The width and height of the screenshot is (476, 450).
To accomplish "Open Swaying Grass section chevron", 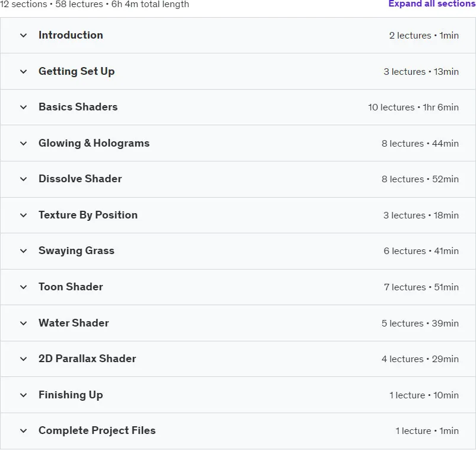I will pyautogui.click(x=23, y=251).
